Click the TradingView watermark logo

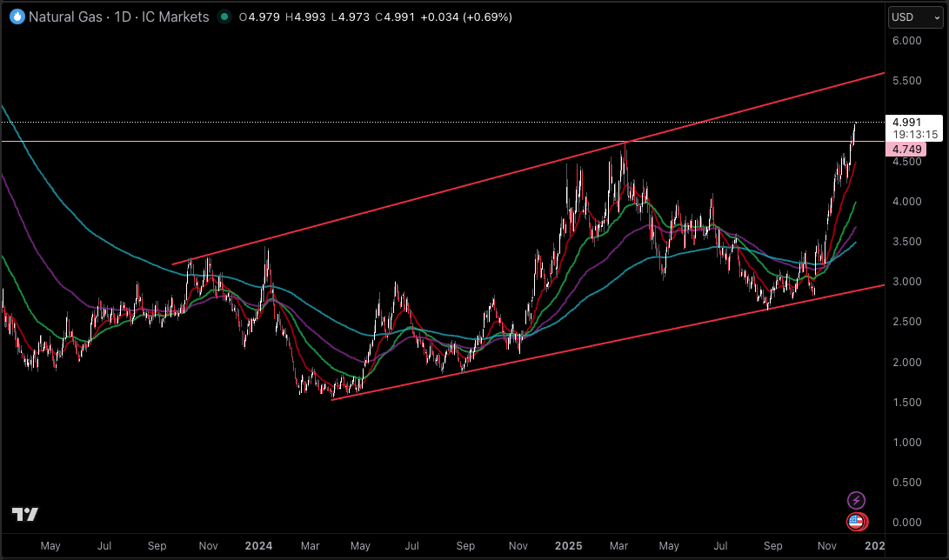27,516
